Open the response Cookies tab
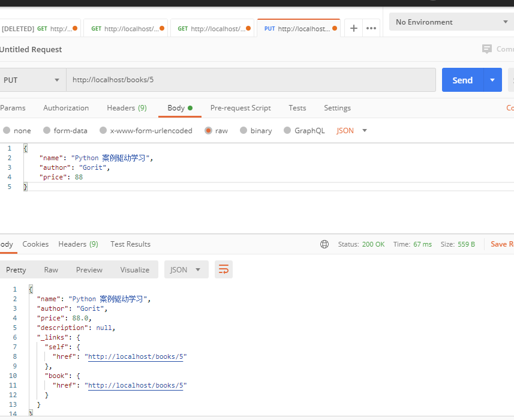 [x=35, y=244]
